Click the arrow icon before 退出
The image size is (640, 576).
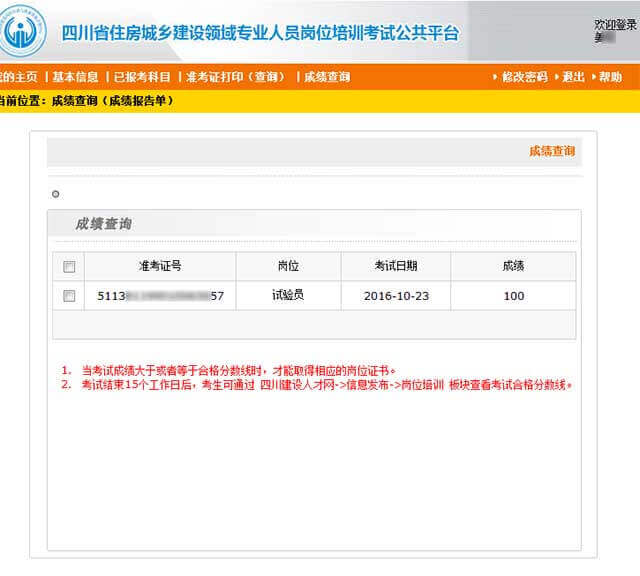pos(557,77)
